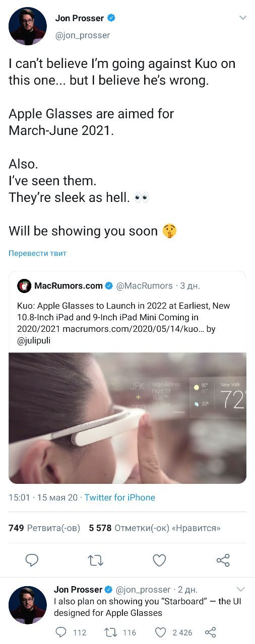Open the main tweet options chevron
Viewport: 255px width, 644px height.
coord(242,18)
